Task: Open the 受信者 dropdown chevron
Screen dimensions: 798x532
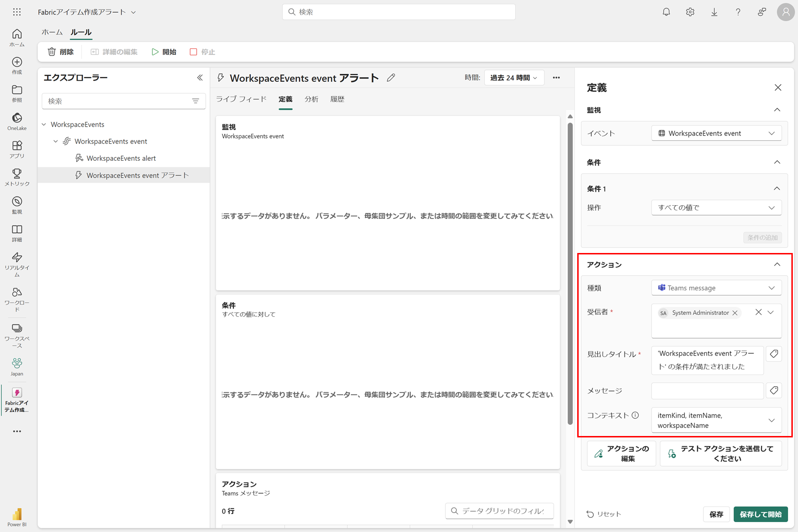Action: pos(771,312)
